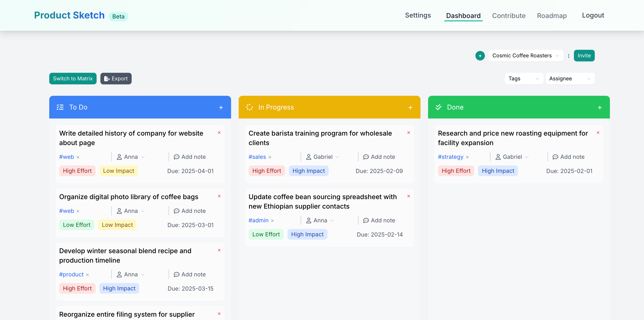The height and width of the screenshot is (320, 644).
Task: Click due date 2025-02-09
Action: click(x=379, y=171)
